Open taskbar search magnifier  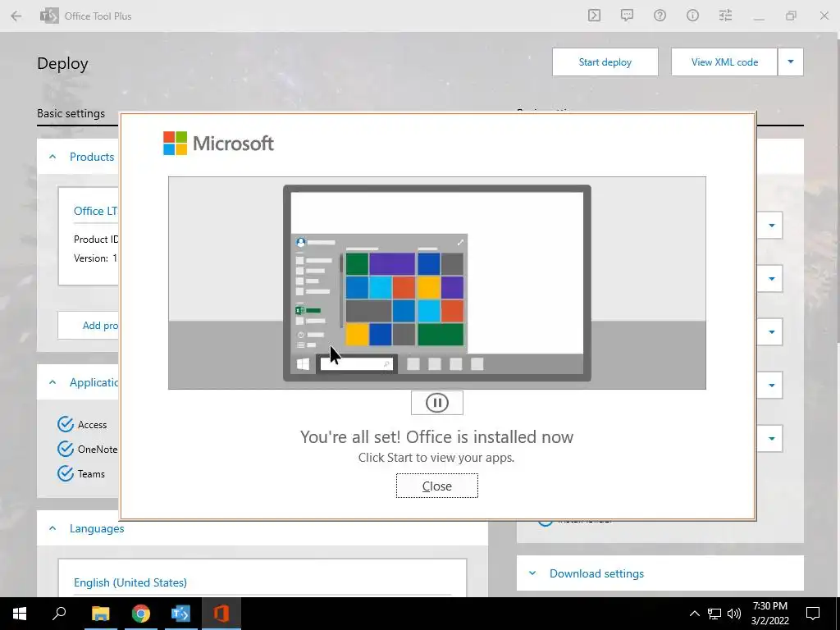(x=59, y=614)
